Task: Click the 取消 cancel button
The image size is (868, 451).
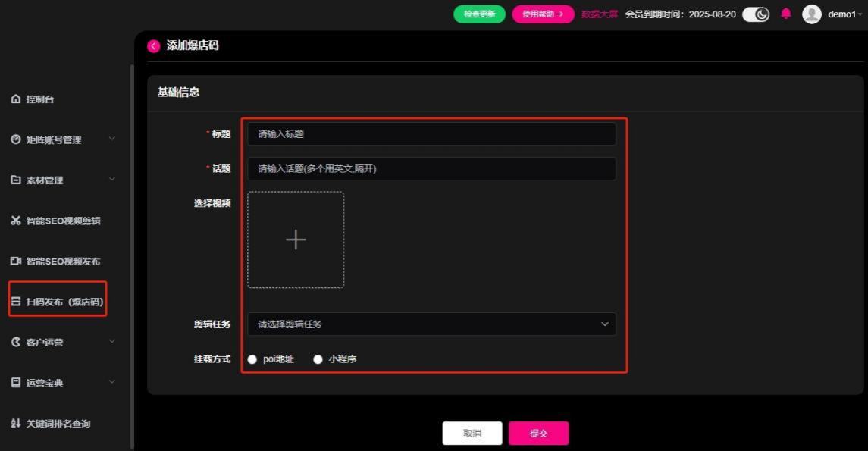Action: (472, 433)
